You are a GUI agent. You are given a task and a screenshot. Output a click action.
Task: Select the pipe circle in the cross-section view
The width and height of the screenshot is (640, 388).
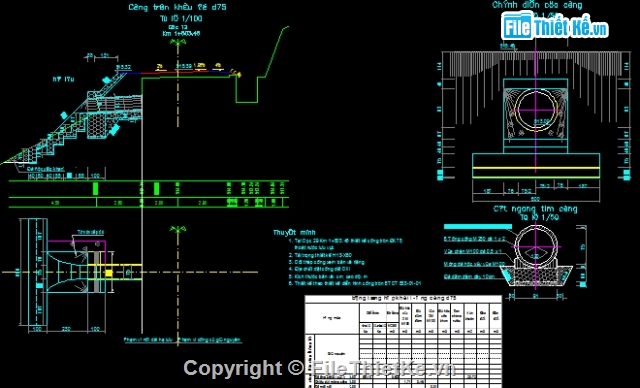536,246
